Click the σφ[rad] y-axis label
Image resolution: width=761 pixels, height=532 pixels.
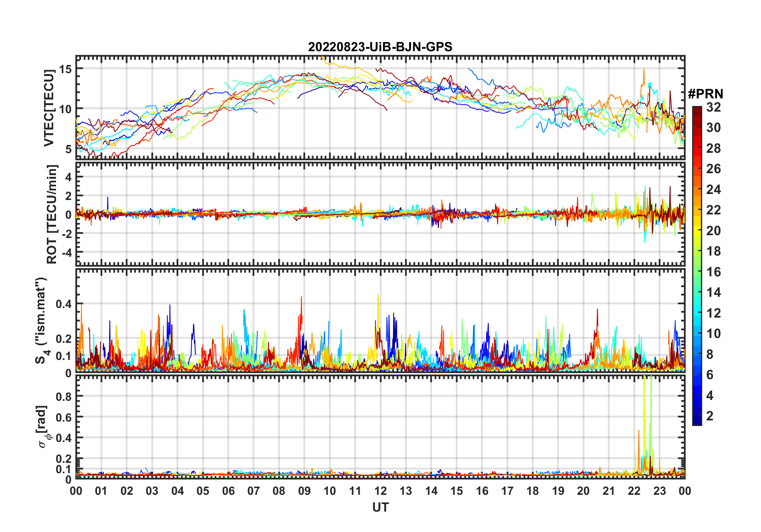[x=43, y=427]
